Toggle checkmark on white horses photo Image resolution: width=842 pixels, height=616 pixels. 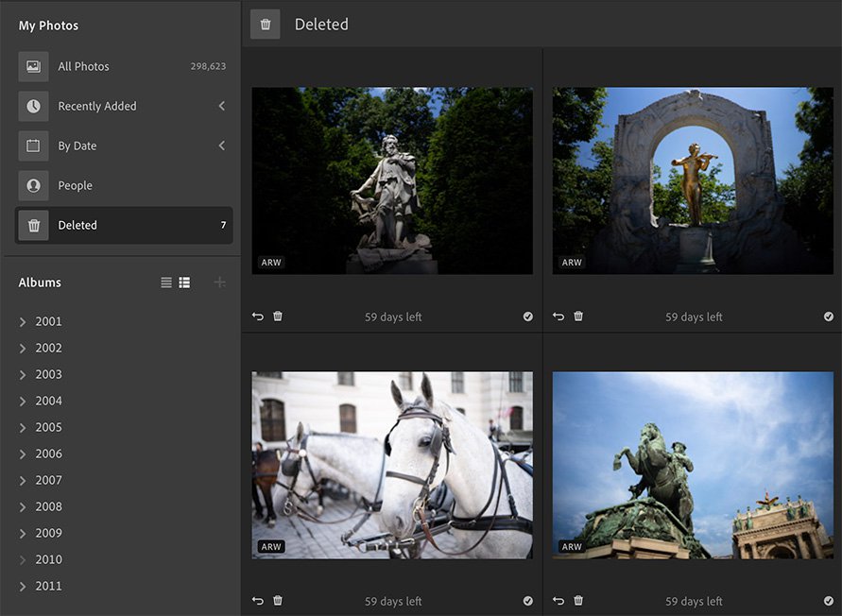pyautogui.click(x=528, y=601)
